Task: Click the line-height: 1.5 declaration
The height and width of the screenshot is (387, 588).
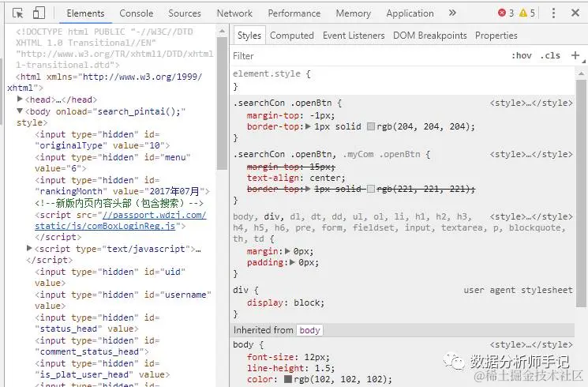Action: pyautogui.click(x=290, y=368)
